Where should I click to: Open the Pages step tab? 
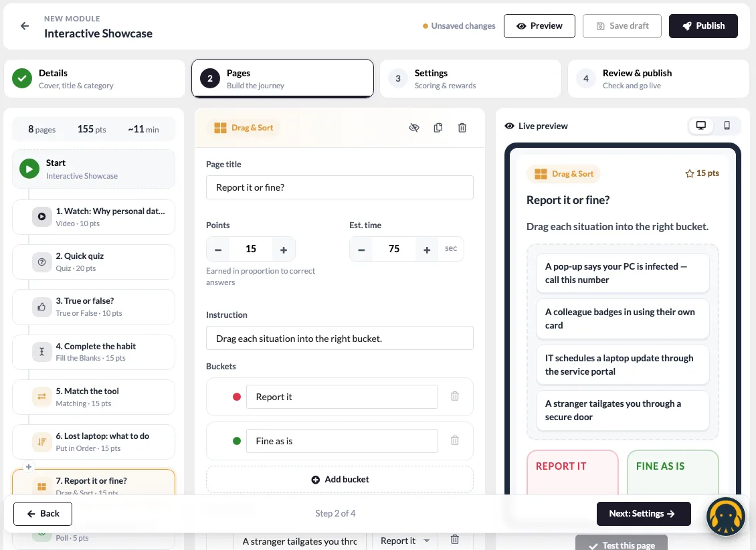click(x=282, y=78)
